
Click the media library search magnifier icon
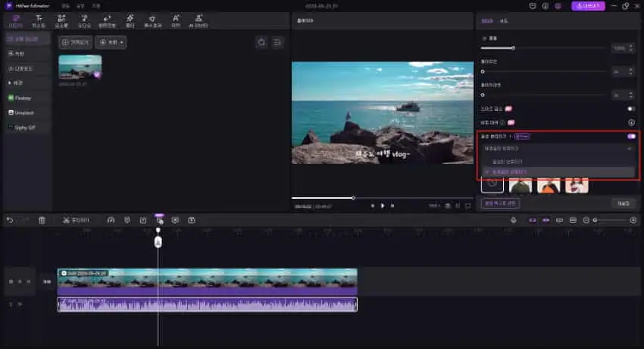(x=261, y=42)
